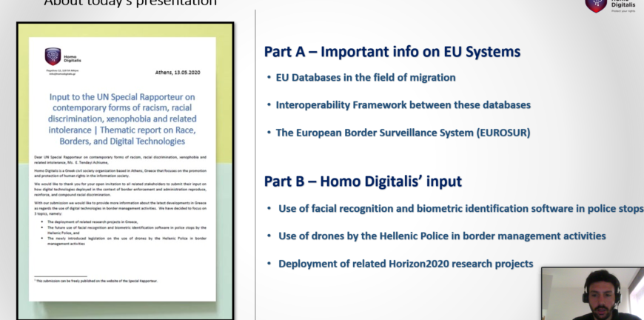Viewport: 644px width, 320px height.
Task: Click 'About today's presentation' slide title
Action: coord(130,3)
